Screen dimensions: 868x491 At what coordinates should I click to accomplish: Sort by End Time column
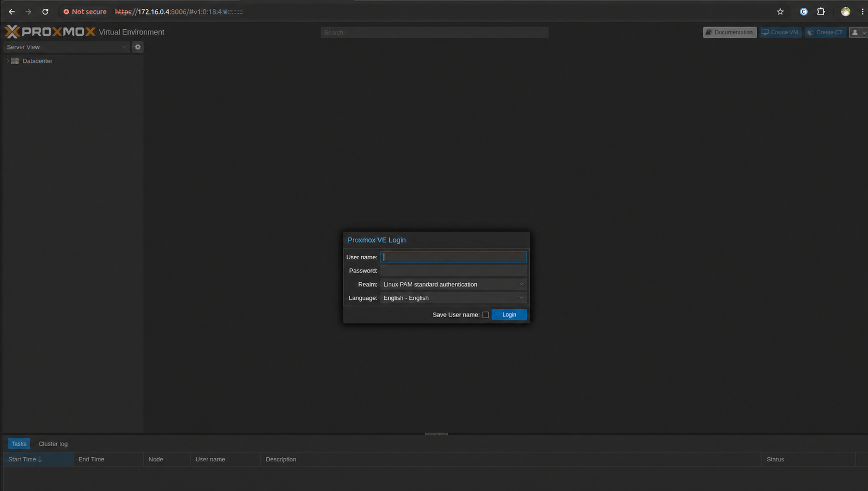pos(108,459)
